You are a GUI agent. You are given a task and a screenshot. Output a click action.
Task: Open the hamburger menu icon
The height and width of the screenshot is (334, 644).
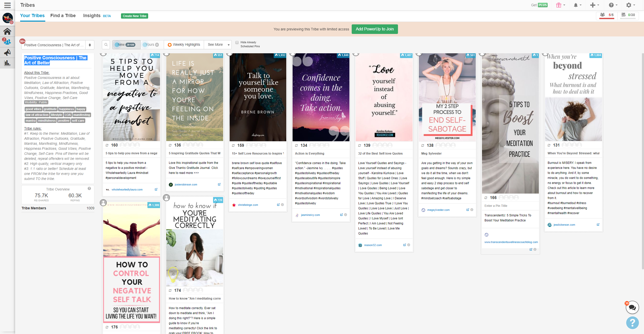8,5
